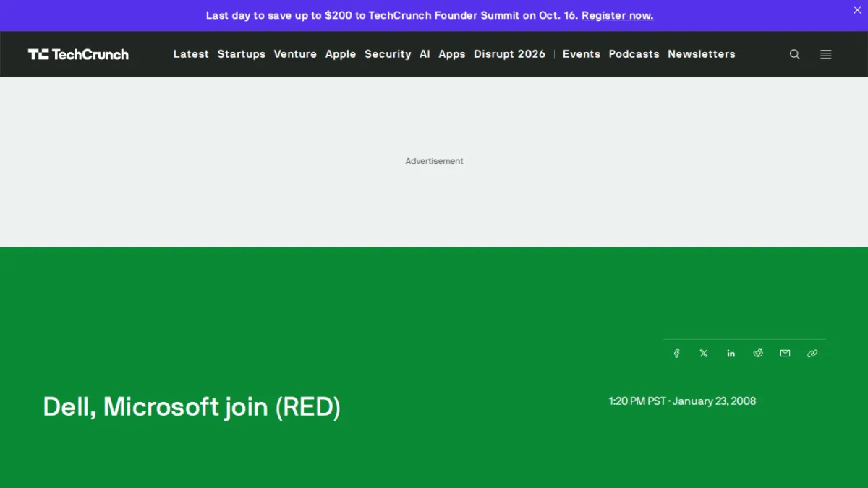Open the hamburger menu icon
868x488 pixels.
pyautogui.click(x=825, y=54)
